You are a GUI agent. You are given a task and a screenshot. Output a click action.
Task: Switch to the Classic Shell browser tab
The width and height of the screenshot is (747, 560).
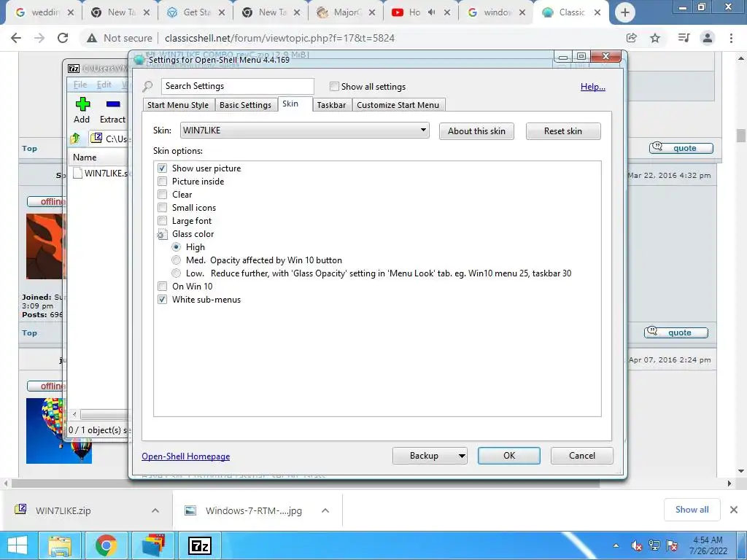[571, 13]
